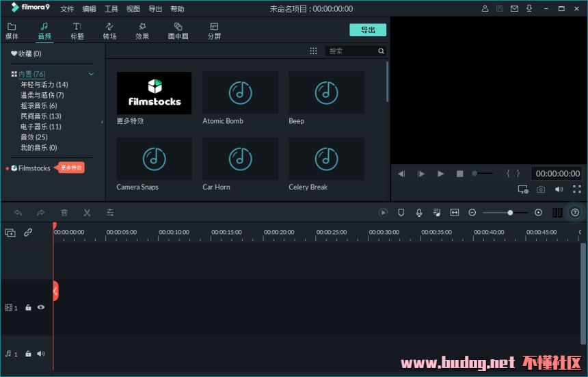Open the grid view options dropdown
The image size is (588, 377).
coord(313,51)
